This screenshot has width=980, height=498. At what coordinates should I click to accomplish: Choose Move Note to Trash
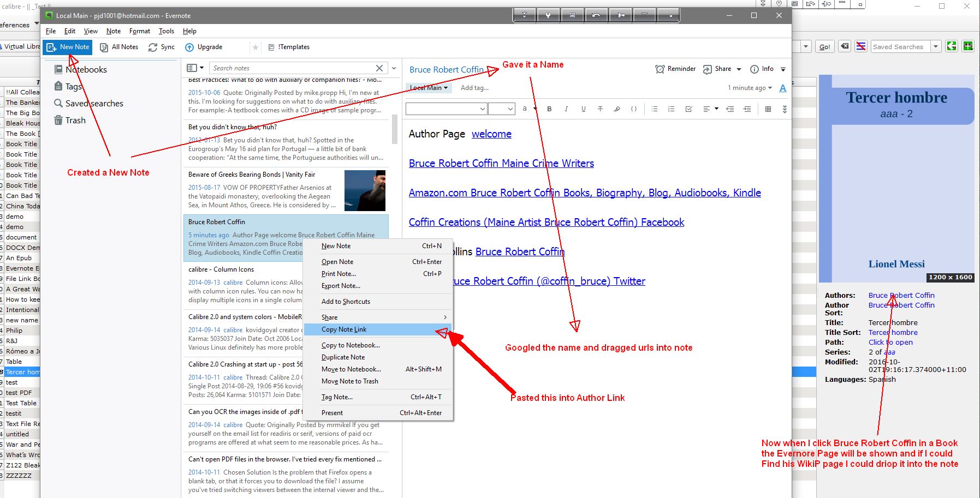[378, 381]
